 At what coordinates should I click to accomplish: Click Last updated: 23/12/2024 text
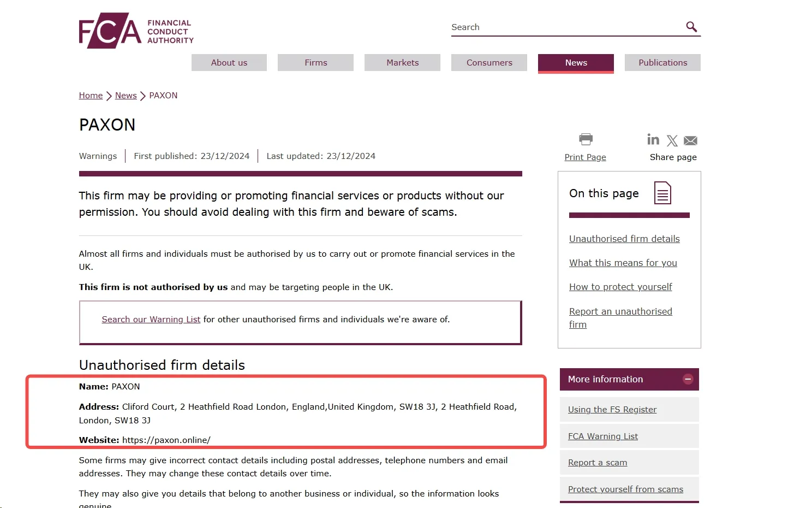coord(321,156)
